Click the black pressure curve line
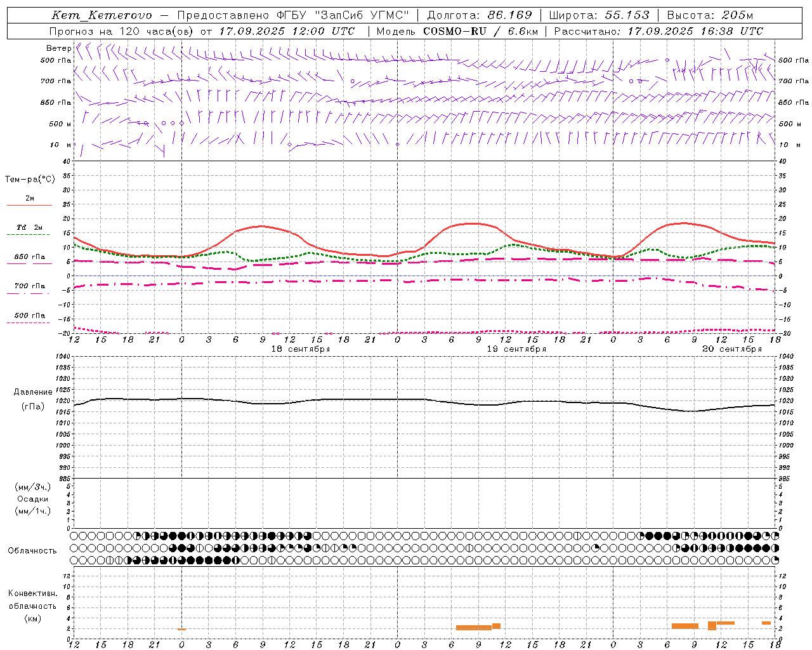 point(424,400)
